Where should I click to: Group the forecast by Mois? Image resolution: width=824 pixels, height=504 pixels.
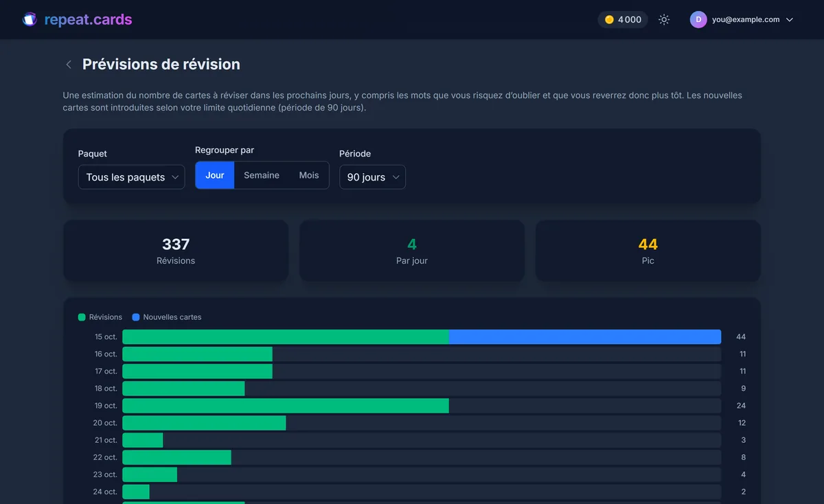click(309, 175)
